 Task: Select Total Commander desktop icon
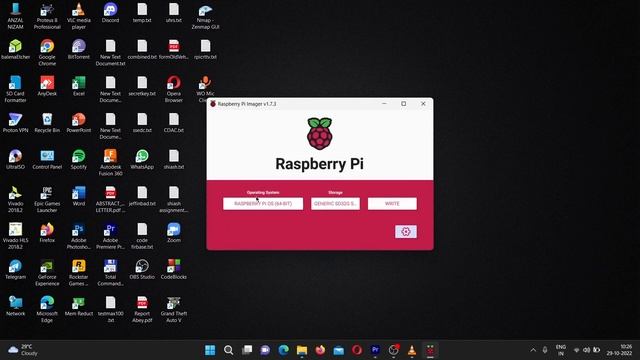(110, 272)
